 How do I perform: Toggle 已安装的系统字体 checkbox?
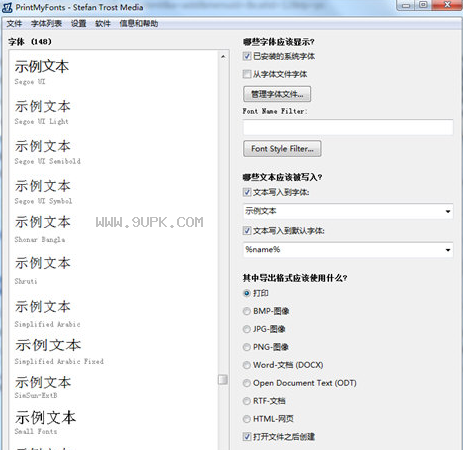click(247, 56)
